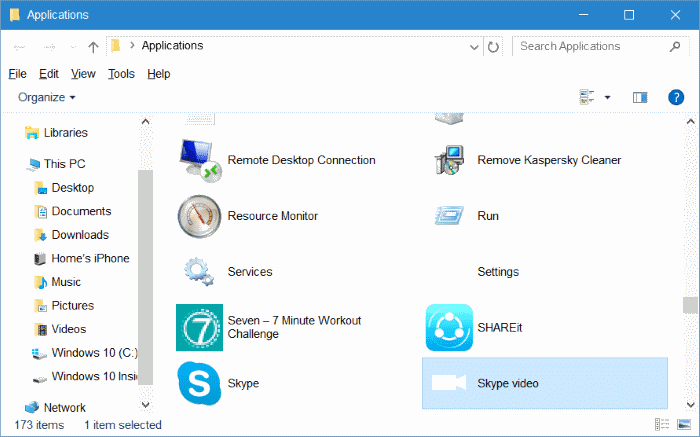The image size is (700, 437).
Task: Click the breadcrumb chevron before Applications
Action: point(132,46)
